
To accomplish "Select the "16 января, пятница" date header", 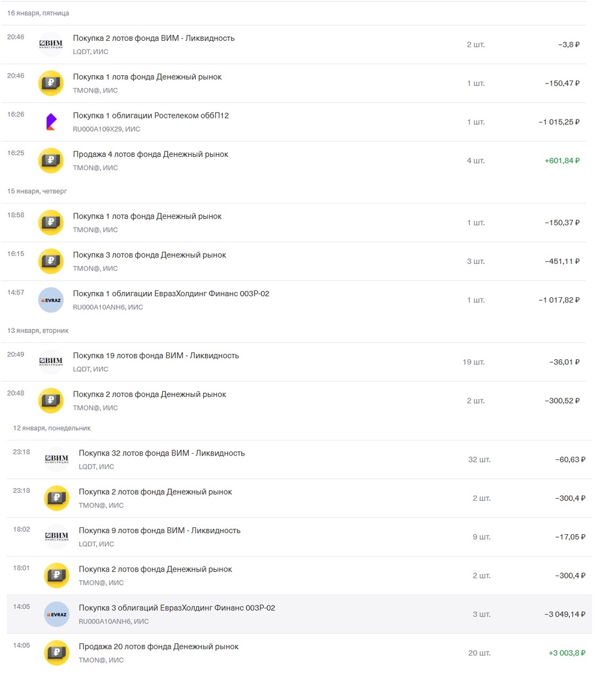I will pos(39,13).
